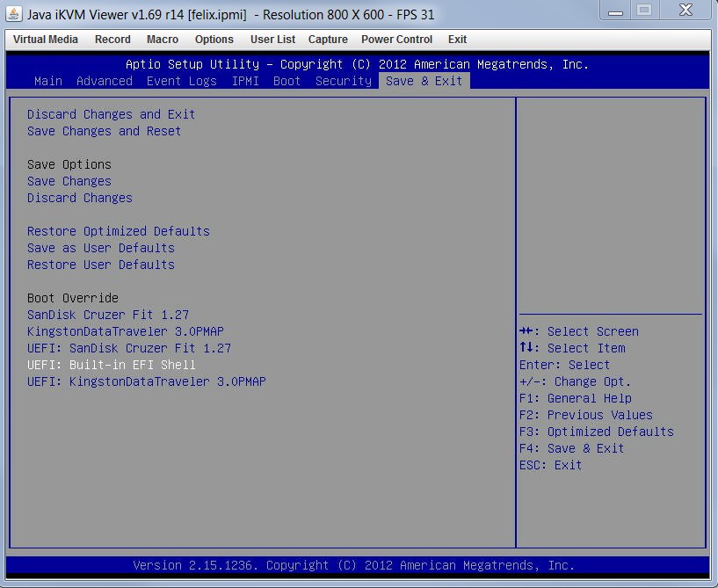
Task: Click the 'Select Screen' help line
Action: pos(579,331)
